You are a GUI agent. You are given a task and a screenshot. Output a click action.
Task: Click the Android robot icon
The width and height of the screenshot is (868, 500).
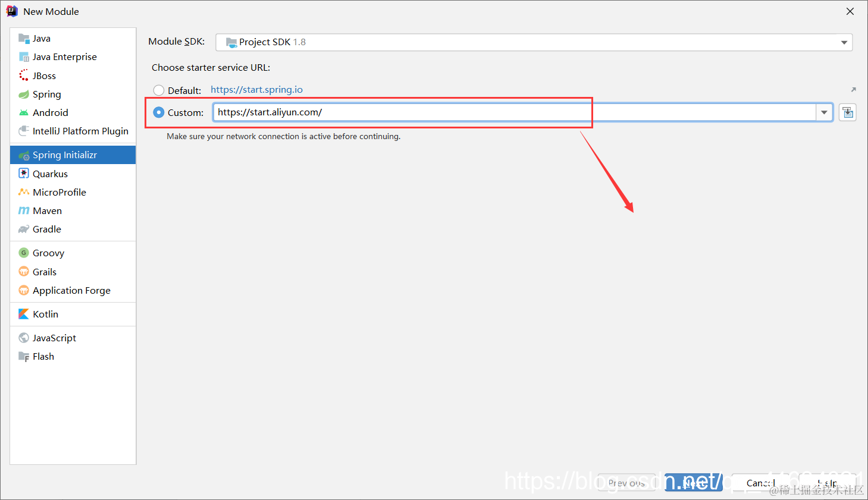24,112
